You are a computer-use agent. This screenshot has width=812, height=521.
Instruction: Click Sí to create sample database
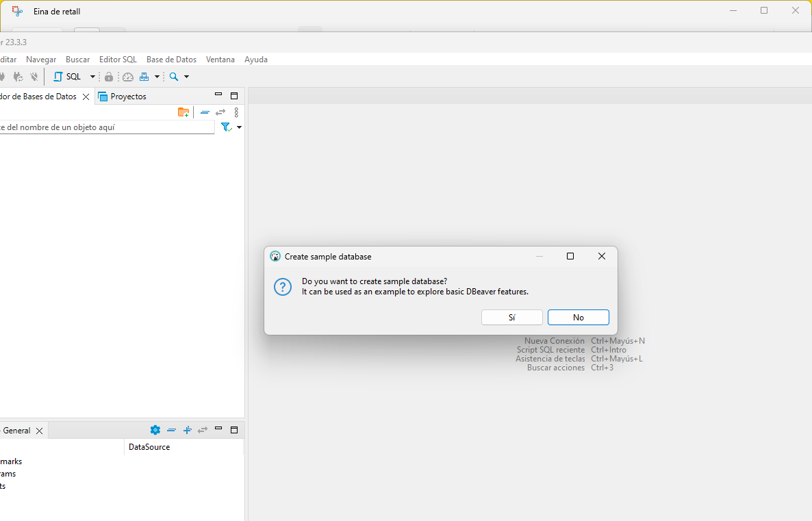pos(511,318)
